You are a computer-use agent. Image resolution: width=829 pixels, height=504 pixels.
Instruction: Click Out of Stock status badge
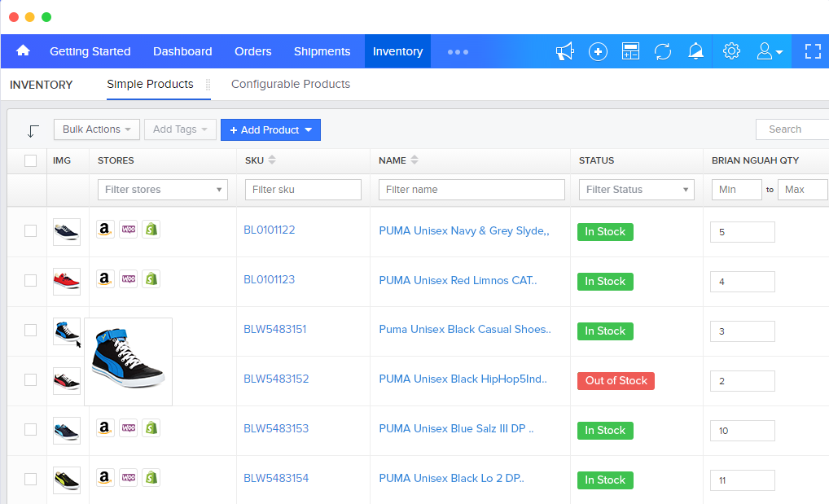(x=616, y=381)
